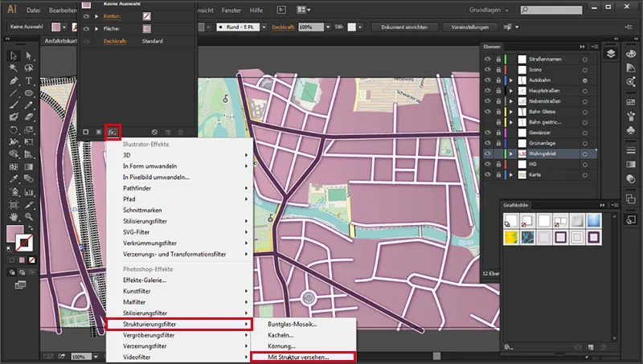Choose the Ellipse shape tool
The image size is (643, 364).
(x=29, y=93)
